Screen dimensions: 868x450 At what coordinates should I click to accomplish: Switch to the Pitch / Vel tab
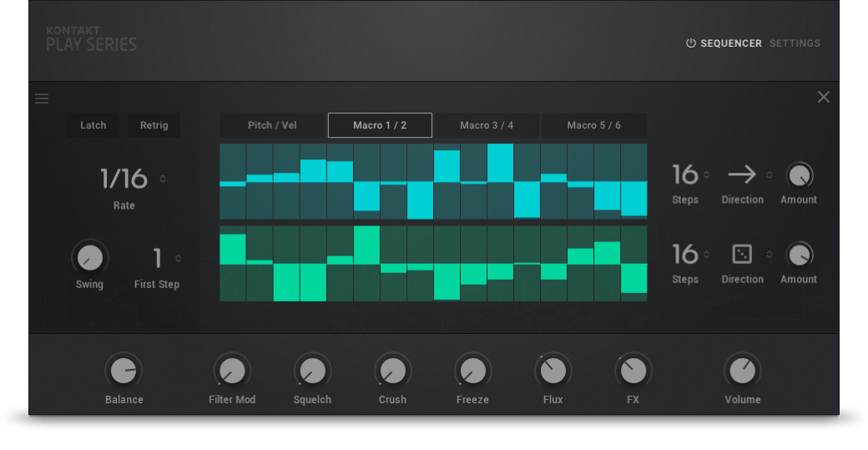[x=272, y=125]
